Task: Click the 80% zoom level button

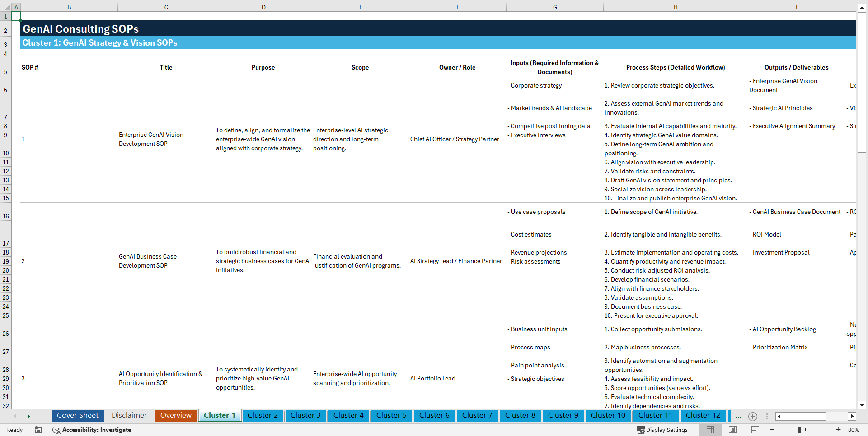Action: pyautogui.click(x=854, y=430)
